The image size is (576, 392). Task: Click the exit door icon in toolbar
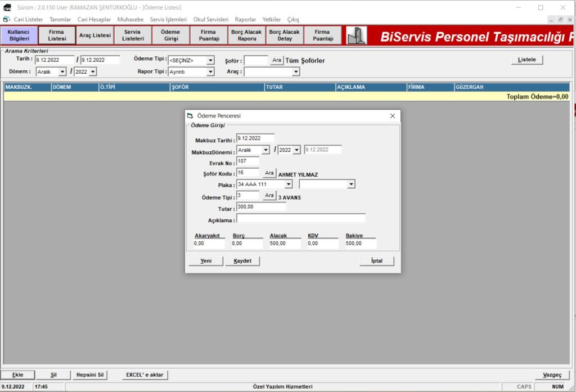pos(357,35)
